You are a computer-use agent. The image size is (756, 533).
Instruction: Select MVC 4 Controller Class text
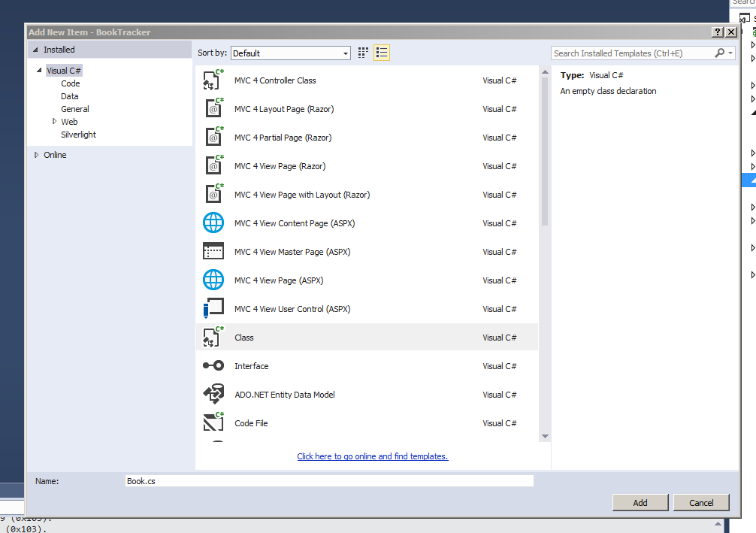coord(275,80)
